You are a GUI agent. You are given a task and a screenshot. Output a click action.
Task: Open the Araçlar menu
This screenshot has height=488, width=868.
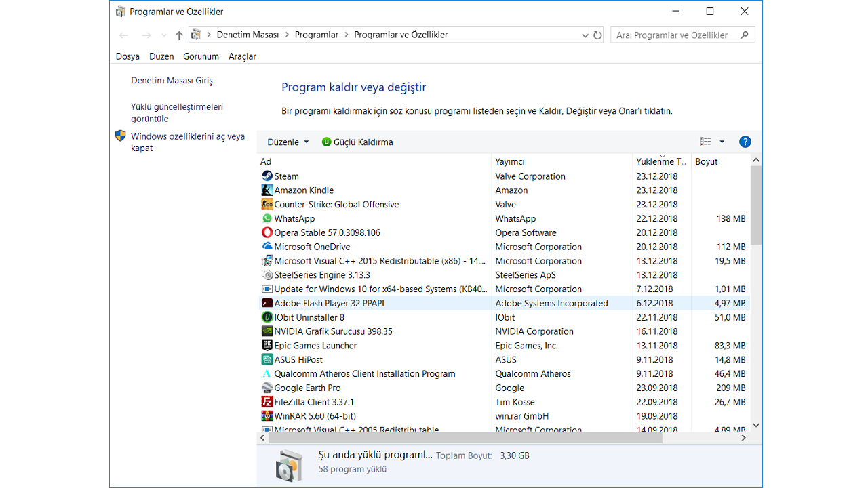click(242, 56)
